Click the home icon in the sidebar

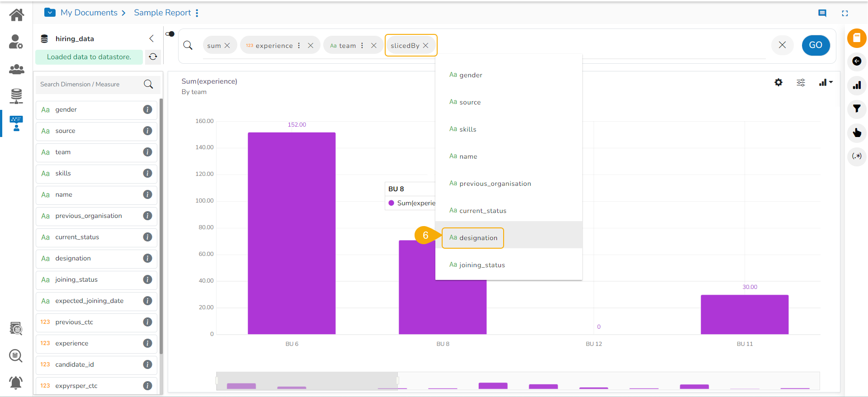point(17,15)
